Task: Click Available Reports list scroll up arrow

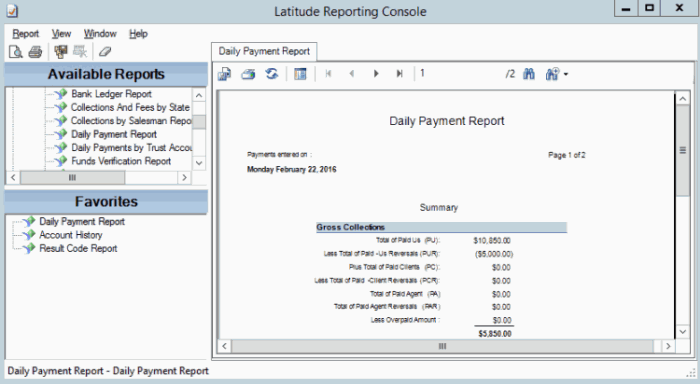Action: (199, 95)
